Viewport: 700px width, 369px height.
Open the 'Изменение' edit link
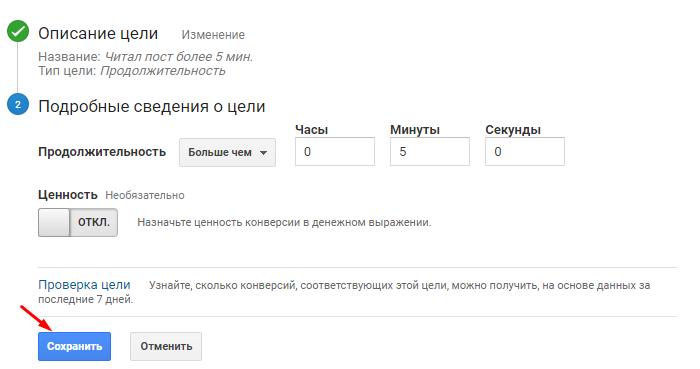pyautogui.click(x=213, y=35)
